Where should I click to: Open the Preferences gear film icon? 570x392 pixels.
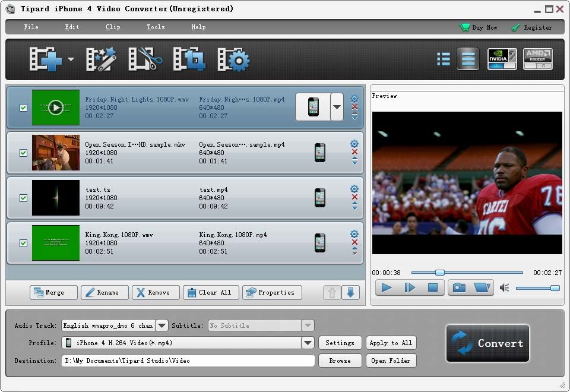pos(233,59)
